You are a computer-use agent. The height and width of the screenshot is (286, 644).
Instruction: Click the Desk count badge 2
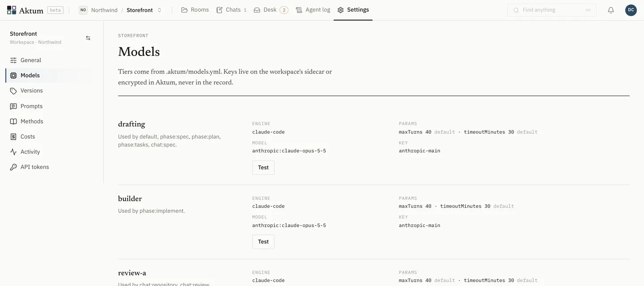284,10
